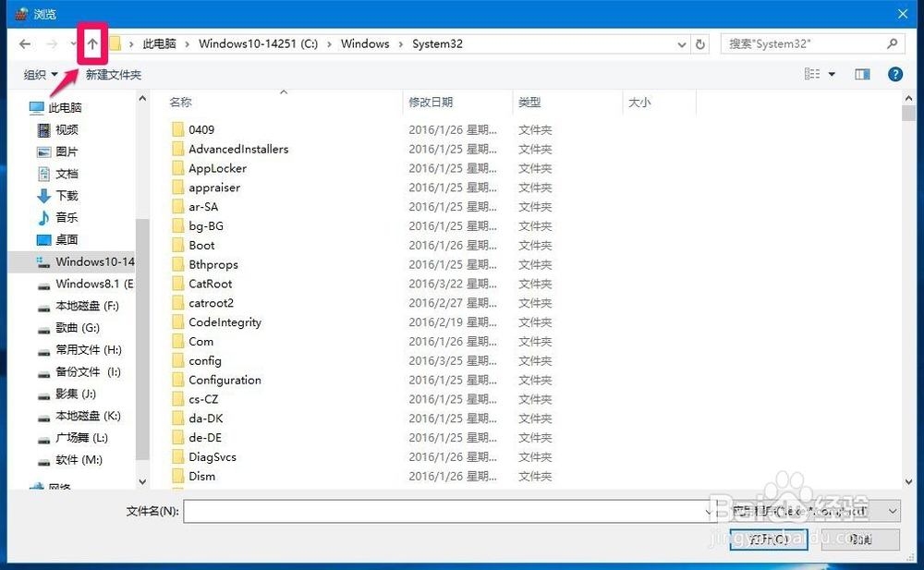Click the search magnifier icon

click(892, 43)
